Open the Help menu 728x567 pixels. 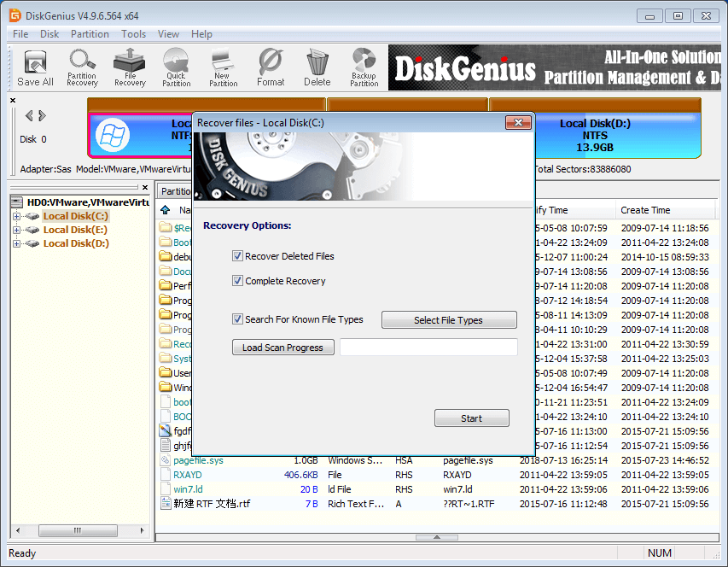pyautogui.click(x=201, y=34)
